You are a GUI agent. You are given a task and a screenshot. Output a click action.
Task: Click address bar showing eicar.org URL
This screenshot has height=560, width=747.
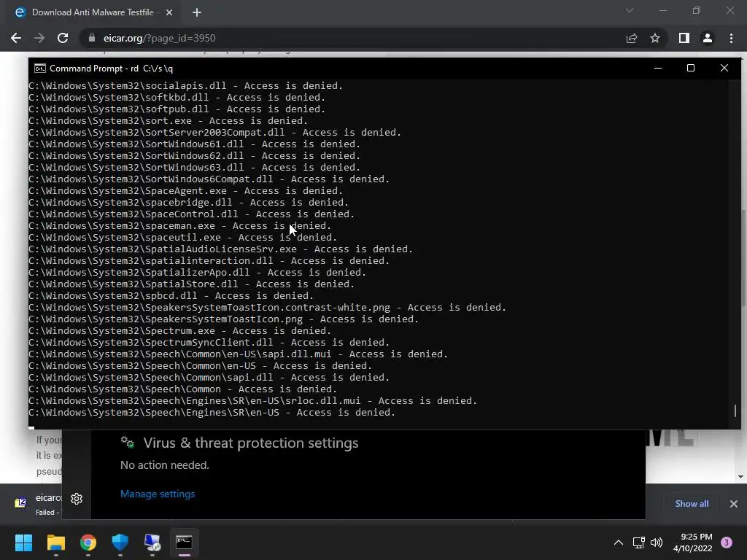[x=352, y=38]
